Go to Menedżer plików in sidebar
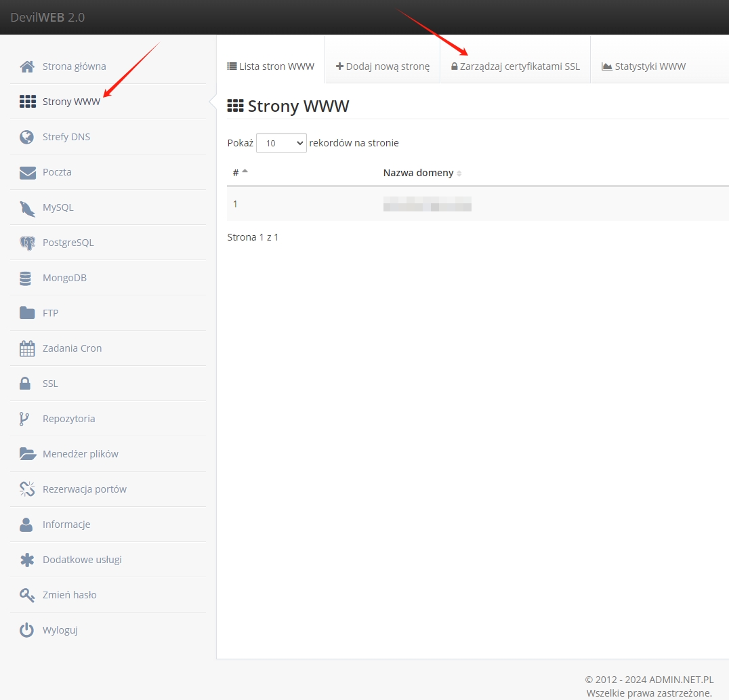This screenshot has height=700, width=729. coord(80,454)
